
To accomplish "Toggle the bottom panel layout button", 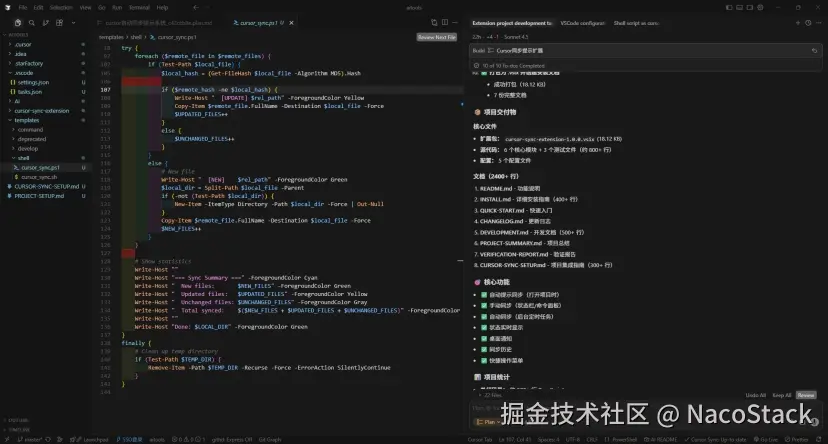I will 740,7.
